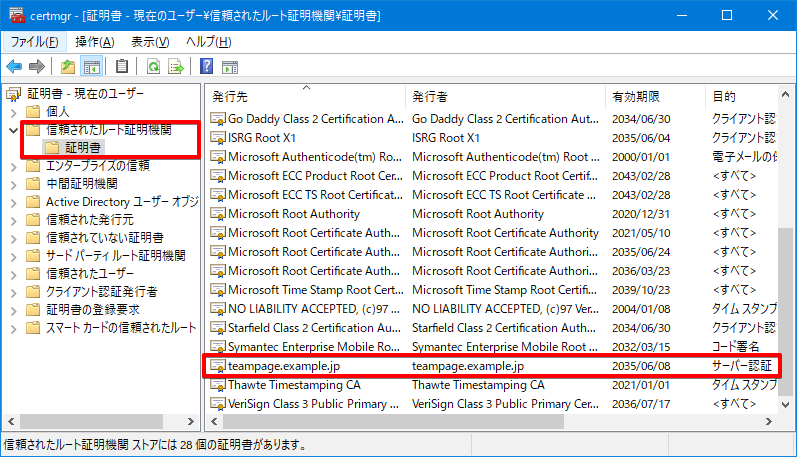Screen dimensions: 797x457
Task: Click the Help question mark icon
Action: coord(206,66)
